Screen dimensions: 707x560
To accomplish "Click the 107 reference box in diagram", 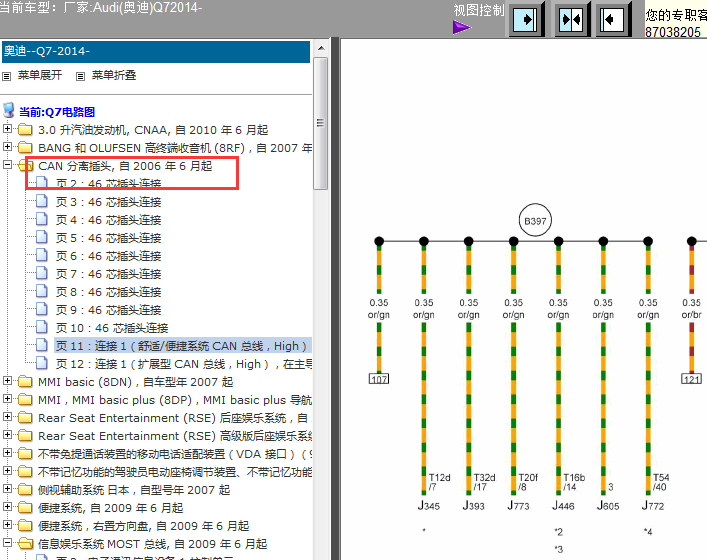I will click(x=379, y=379).
